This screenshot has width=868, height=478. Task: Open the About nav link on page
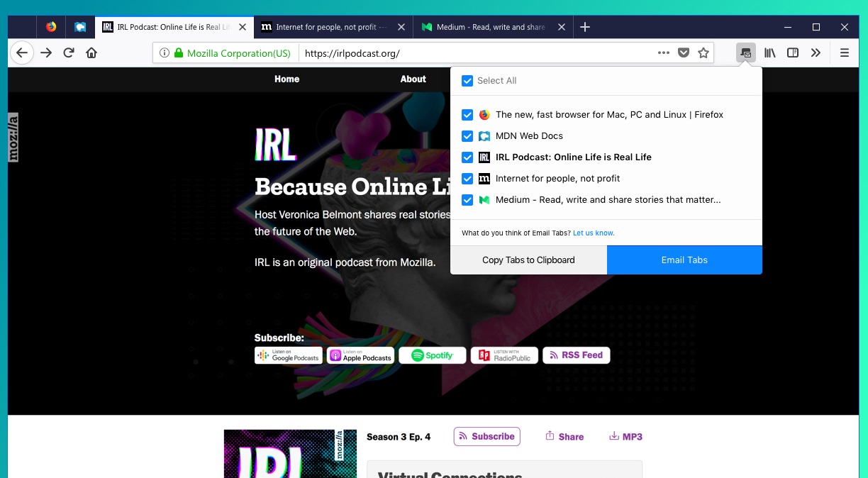coord(413,79)
